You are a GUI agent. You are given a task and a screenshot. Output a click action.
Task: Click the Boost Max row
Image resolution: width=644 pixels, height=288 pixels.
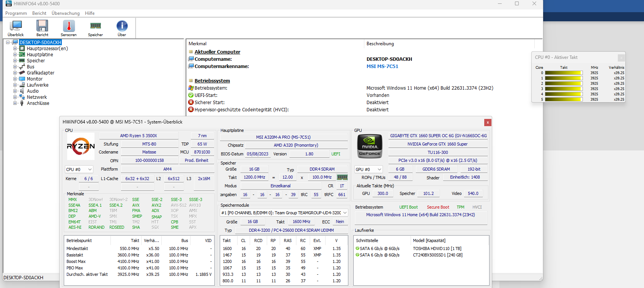click(139, 261)
